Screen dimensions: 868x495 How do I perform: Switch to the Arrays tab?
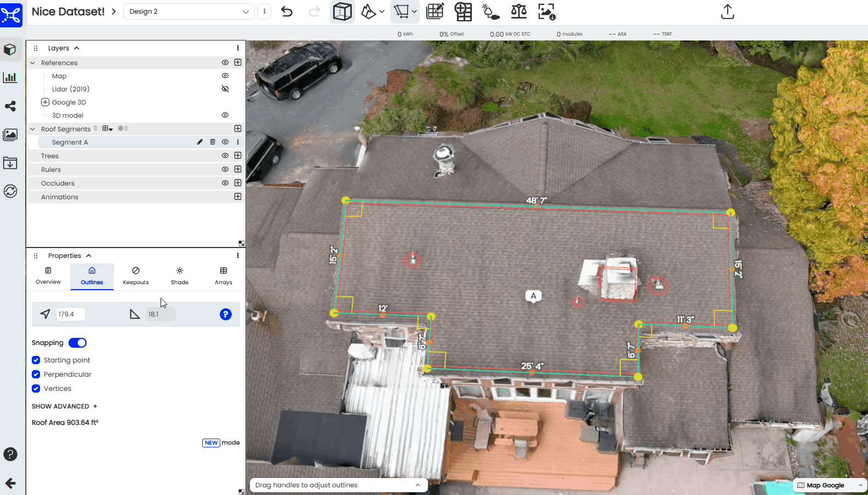(224, 277)
